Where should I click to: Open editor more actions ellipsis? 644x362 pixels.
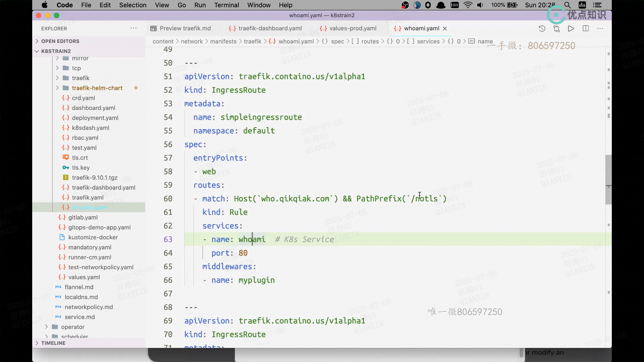pos(600,28)
